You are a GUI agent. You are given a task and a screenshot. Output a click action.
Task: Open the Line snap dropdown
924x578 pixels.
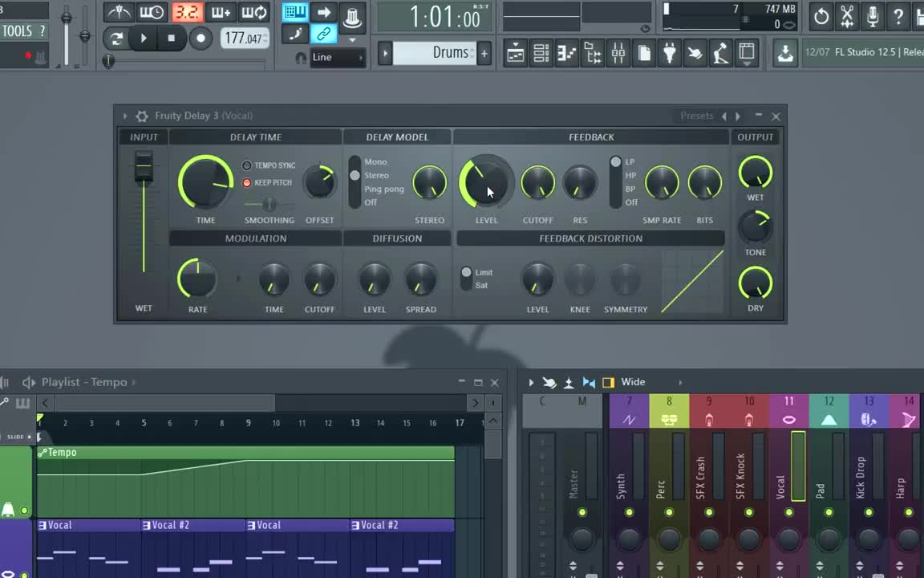click(338, 58)
